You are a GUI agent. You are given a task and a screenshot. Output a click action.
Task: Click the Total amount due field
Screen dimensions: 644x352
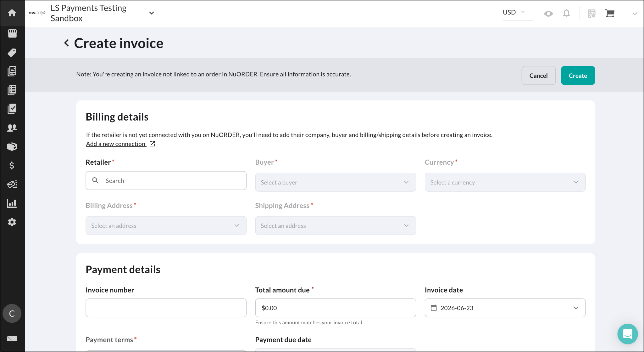[x=336, y=308]
